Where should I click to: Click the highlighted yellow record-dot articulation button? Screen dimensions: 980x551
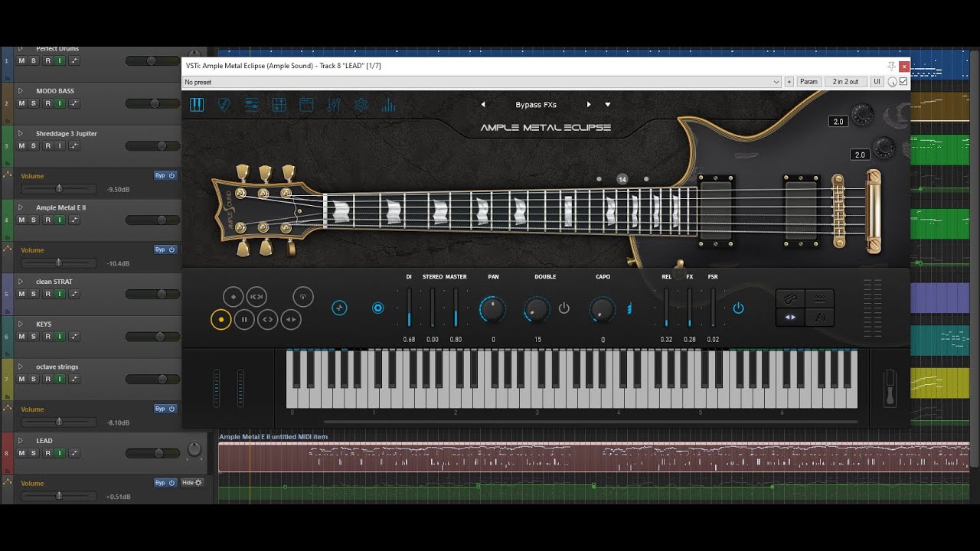[220, 319]
